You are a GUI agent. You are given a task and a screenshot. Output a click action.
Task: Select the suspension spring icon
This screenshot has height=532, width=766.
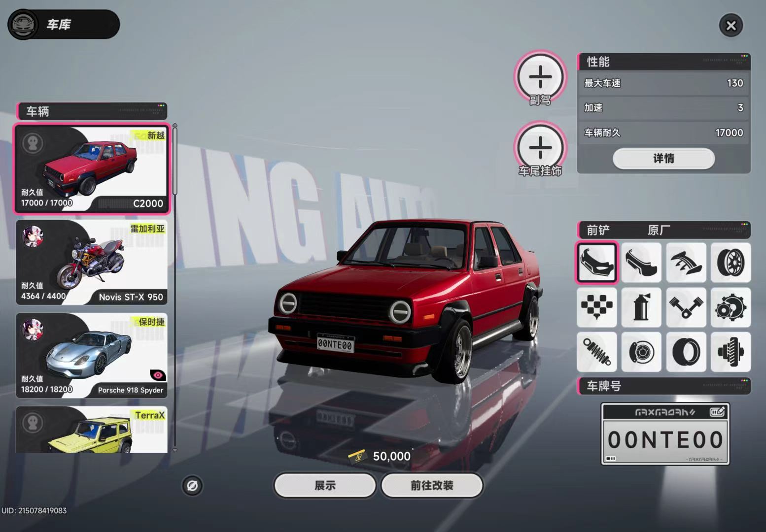click(x=596, y=352)
